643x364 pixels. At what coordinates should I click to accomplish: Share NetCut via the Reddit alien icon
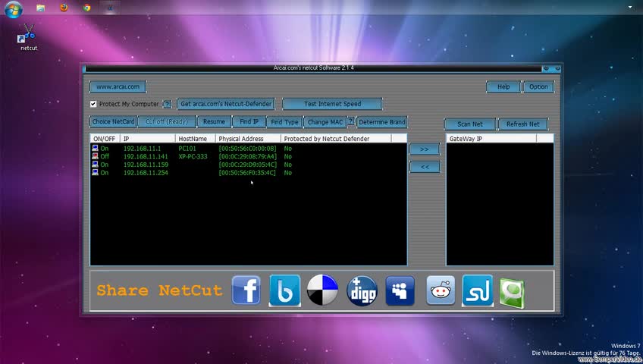click(x=441, y=290)
